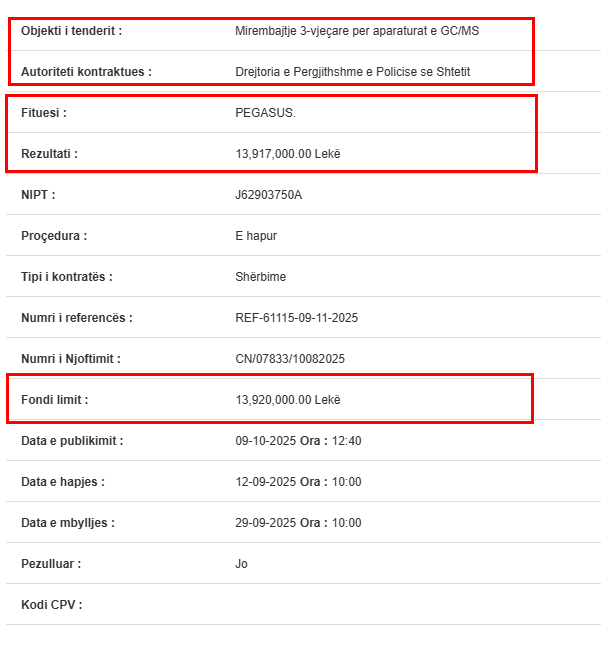Click 'Drejtoria e Pergjithshme e Policise se Shtetit'

click(352, 72)
